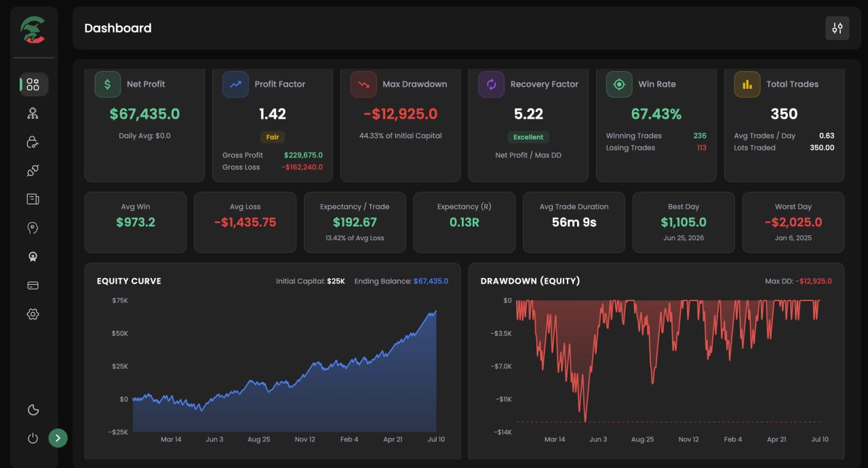Viewport: 868px width, 468px height.
Task: Click the Gross Profit $229,675.0 value
Action: [x=303, y=155]
